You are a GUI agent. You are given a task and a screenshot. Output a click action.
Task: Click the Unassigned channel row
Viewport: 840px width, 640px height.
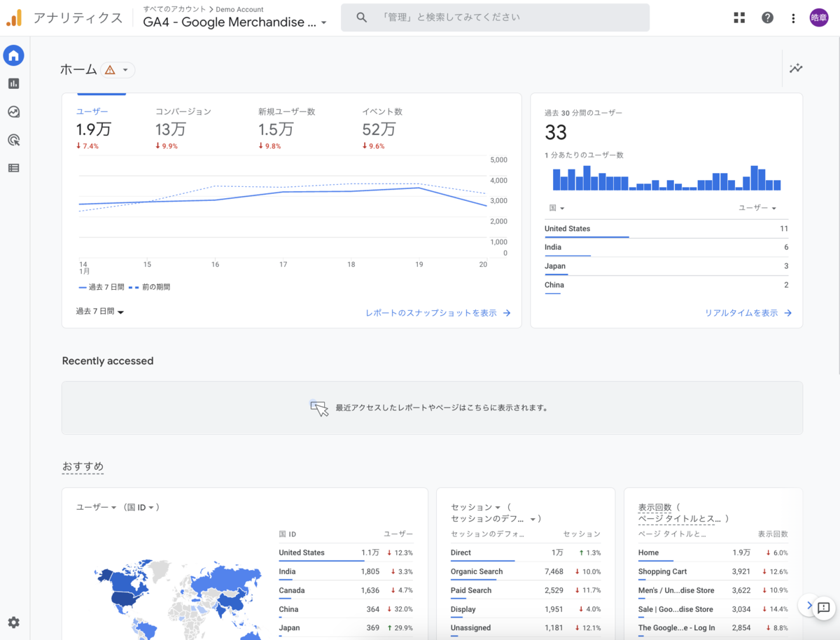[x=526, y=628]
